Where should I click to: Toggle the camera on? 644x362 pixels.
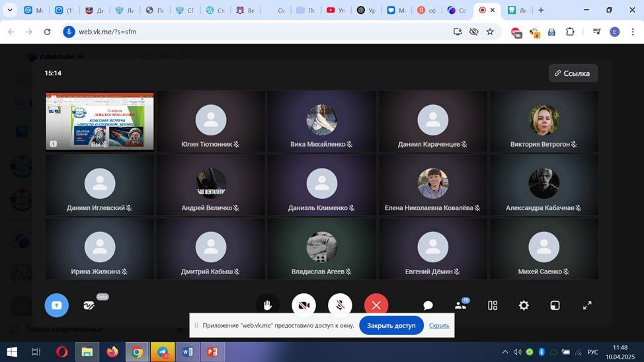pos(303,305)
